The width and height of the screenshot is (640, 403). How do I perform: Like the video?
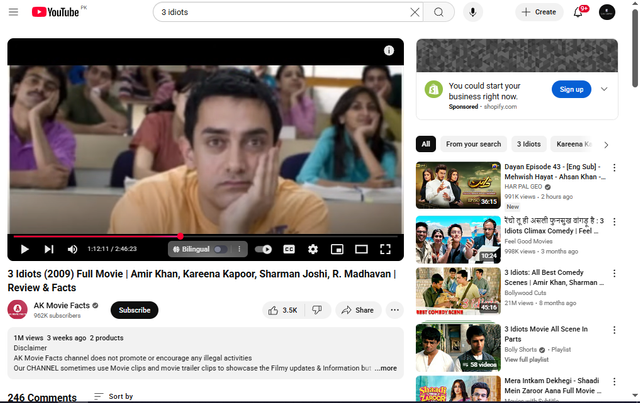[x=282, y=310]
